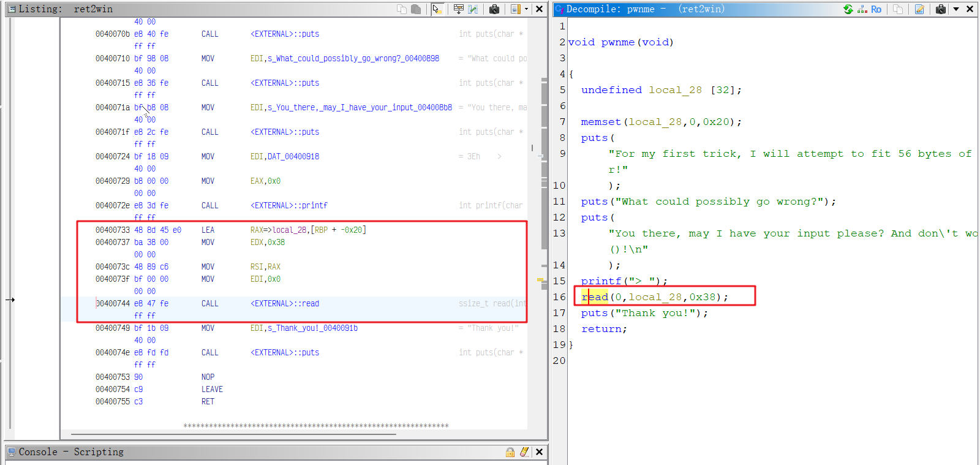Toggle mouse hover mode in Listing toolbar

click(x=436, y=9)
